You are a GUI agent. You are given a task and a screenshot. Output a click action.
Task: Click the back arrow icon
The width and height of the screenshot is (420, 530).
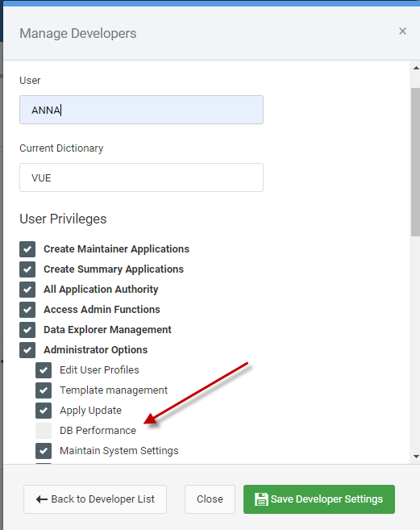42,499
